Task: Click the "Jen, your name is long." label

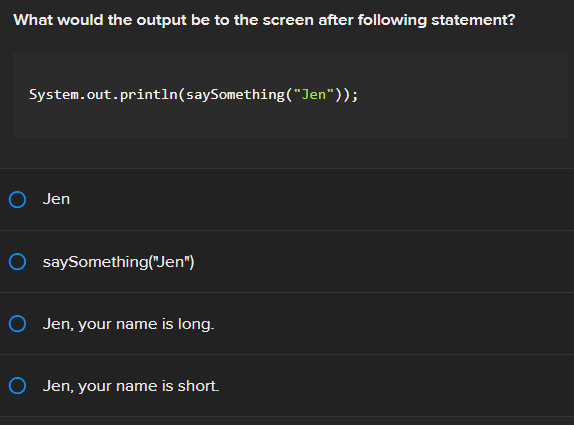Action: [x=128, y=324]
